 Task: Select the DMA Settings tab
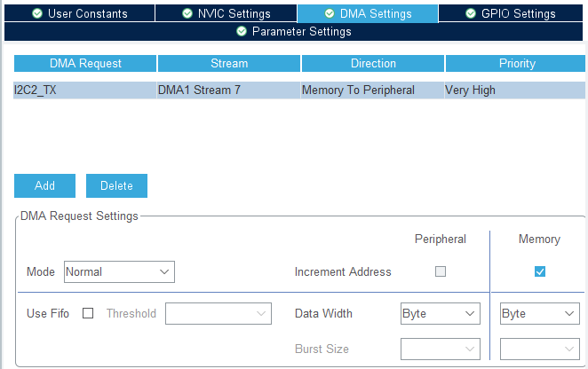click(367, 13)
